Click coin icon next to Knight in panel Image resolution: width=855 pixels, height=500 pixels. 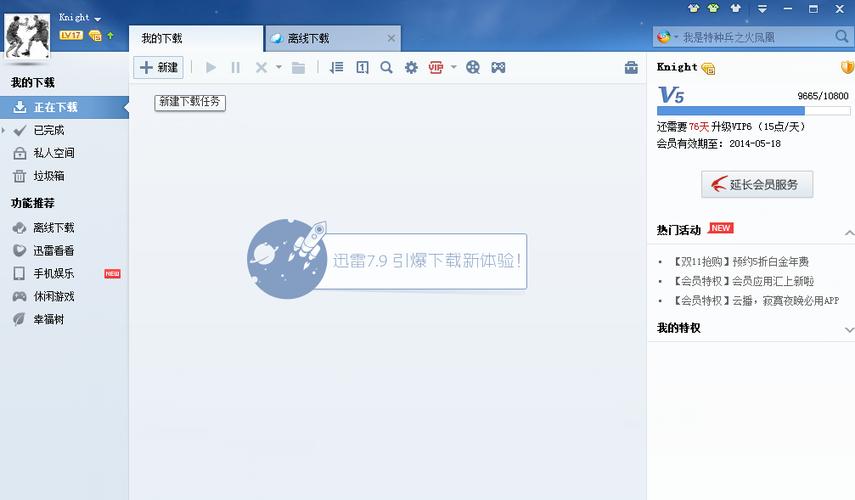[708, 68]
